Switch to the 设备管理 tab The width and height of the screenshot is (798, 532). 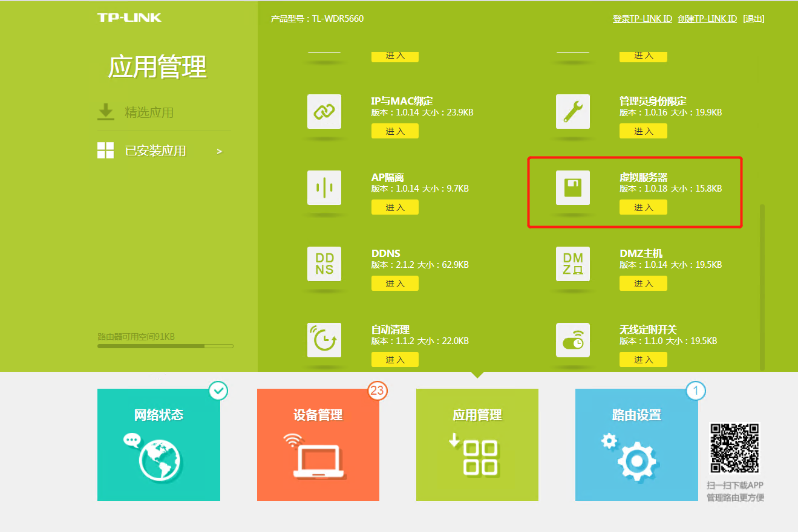point(318,444)
